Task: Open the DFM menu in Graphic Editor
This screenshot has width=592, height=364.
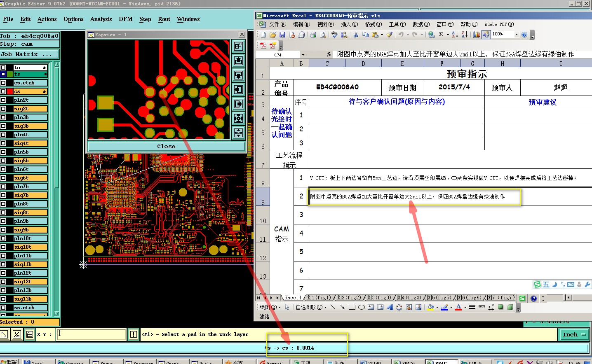Action: coord(126,19)
